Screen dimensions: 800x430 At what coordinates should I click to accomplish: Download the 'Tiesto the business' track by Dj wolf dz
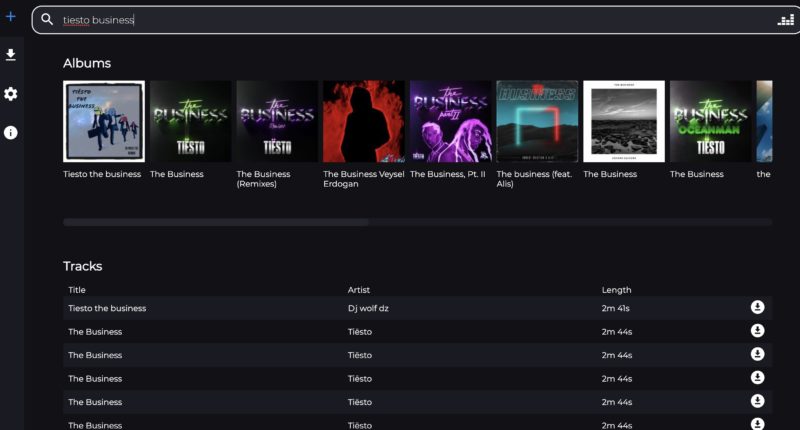coord(757,307)
